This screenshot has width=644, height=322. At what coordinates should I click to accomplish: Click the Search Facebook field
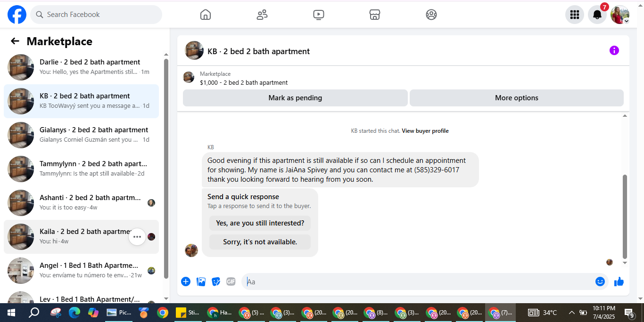pos(96,15)
